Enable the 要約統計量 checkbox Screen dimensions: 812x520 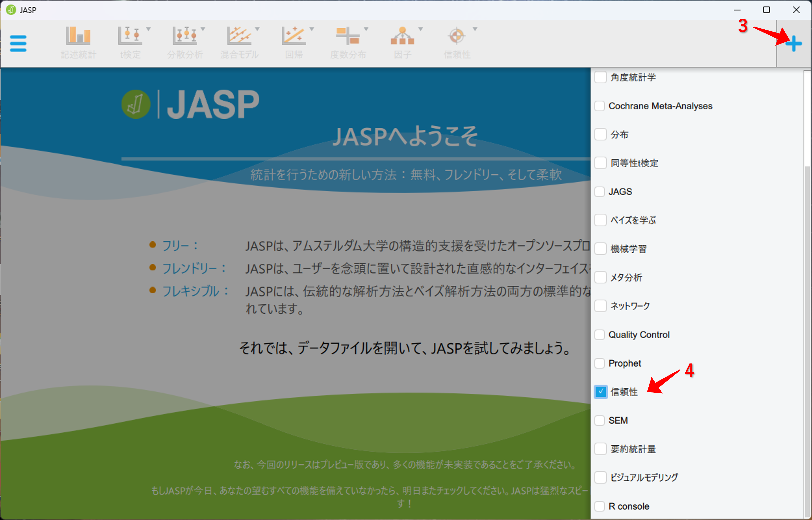(600, 449)
